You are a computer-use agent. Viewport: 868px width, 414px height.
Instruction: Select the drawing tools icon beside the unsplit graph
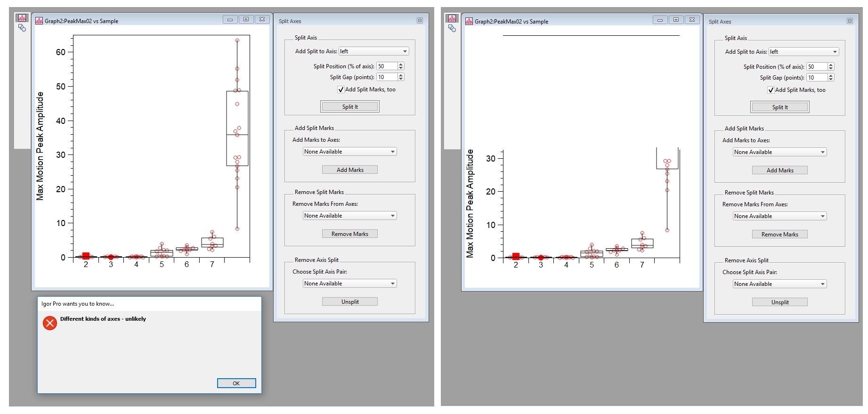click(22, 28)
